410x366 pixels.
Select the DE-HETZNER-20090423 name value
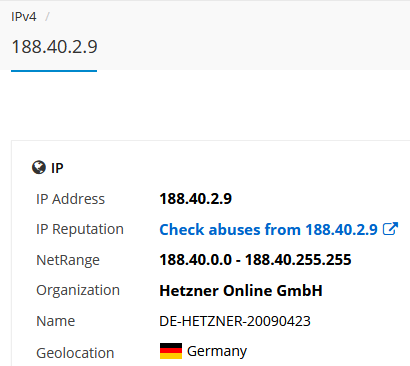click(x=235, y=321)
